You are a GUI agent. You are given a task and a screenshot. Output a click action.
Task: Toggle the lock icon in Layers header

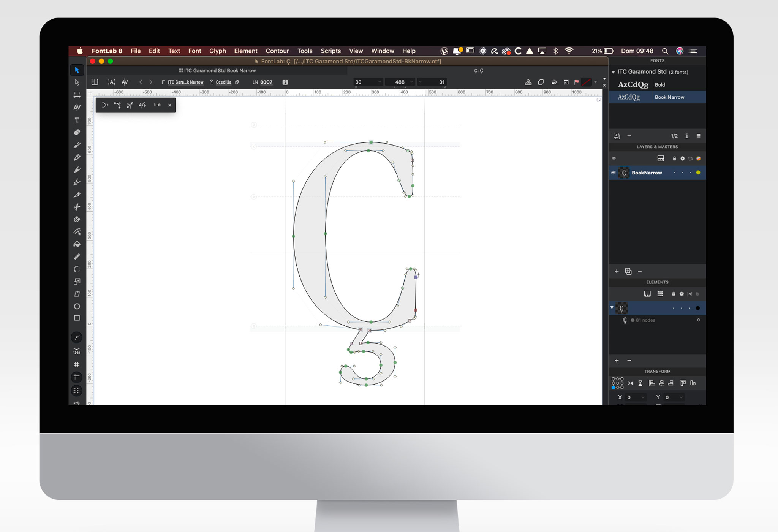(674, 158)
